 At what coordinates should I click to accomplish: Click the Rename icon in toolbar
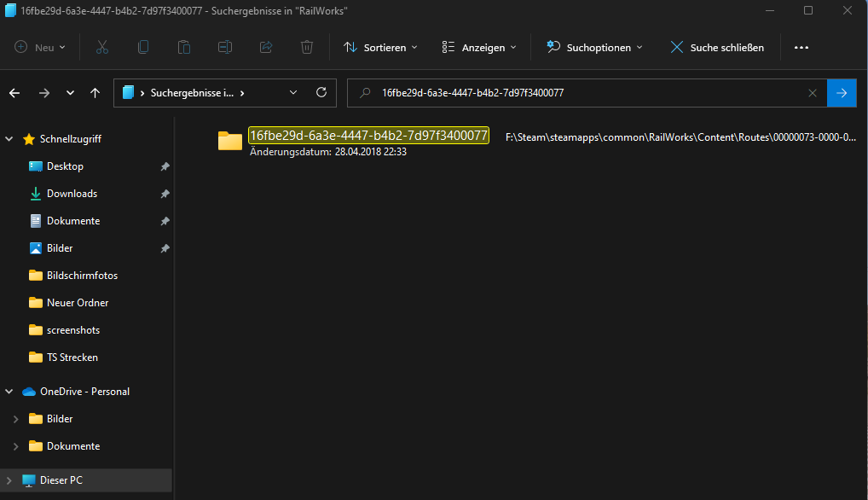(x=225, y=47)
